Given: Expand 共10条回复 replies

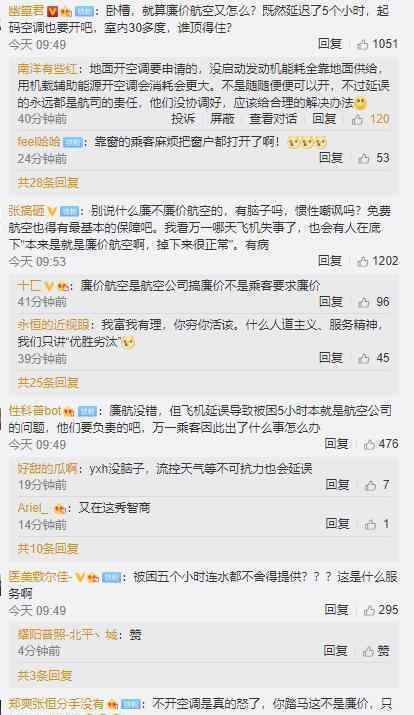Looking at the screenshot, I should (x=48, y=549).
